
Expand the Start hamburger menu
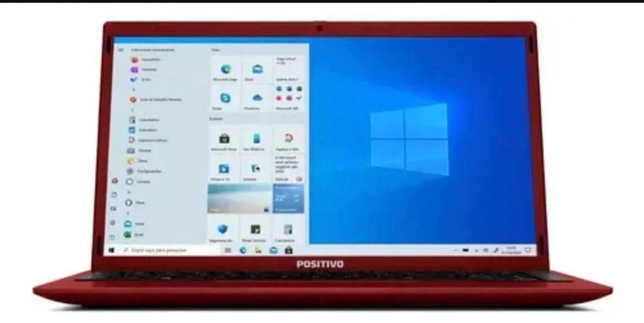121,50
